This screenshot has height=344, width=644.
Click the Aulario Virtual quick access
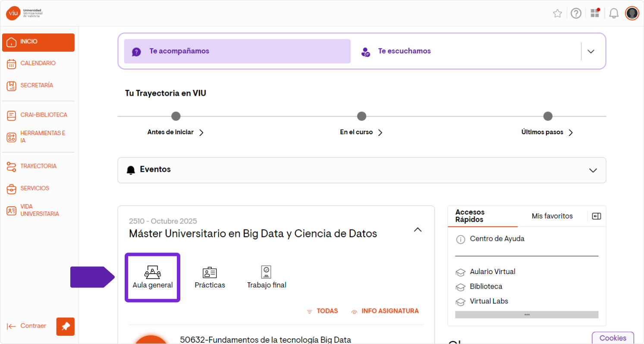[492, 272]
